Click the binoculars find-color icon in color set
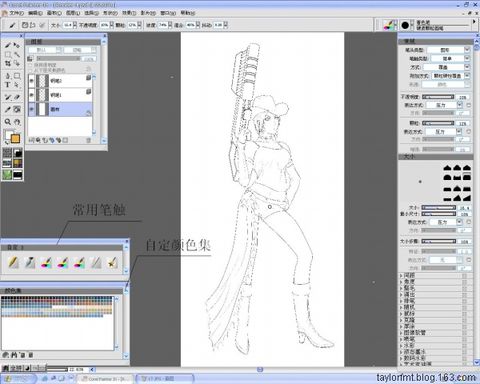 click(14, 355)
